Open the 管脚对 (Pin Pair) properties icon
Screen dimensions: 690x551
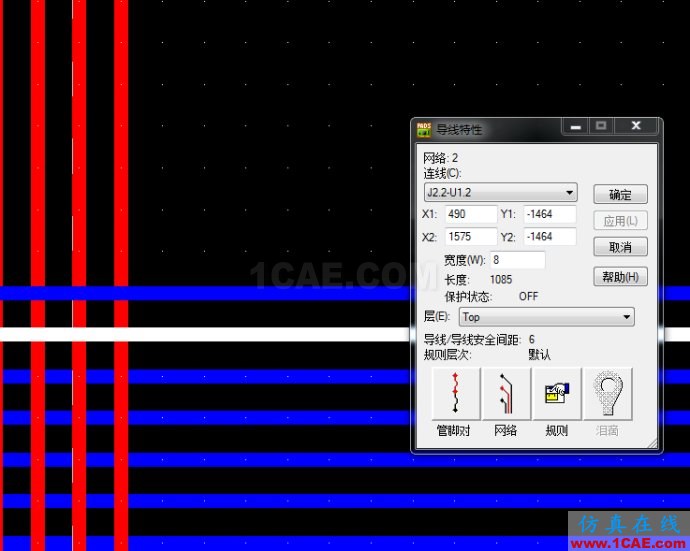point(456,393)
